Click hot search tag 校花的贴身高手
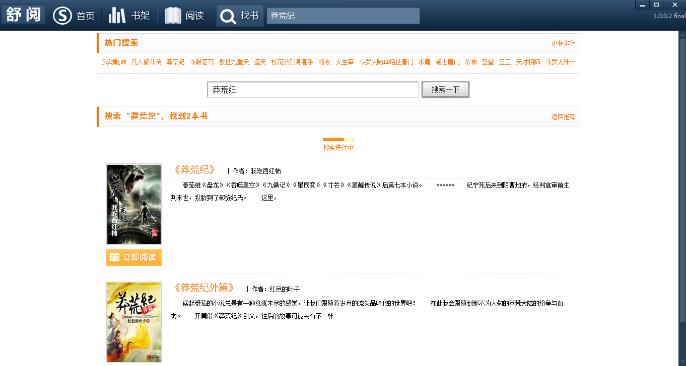686x366 pixels. click(292, 62)
